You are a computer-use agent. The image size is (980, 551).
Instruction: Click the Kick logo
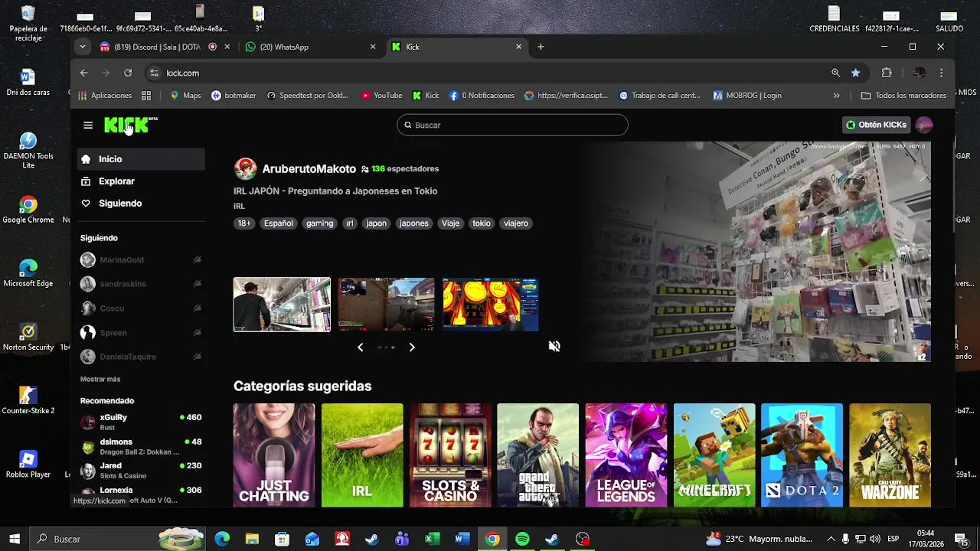(x=131, y=125)
